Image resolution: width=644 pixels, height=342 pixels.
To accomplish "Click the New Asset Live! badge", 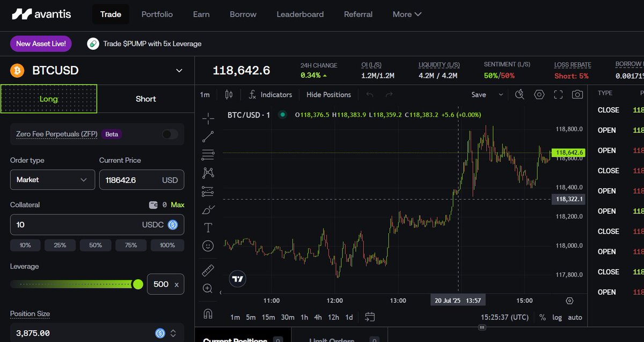I will [x=41, y=43].
